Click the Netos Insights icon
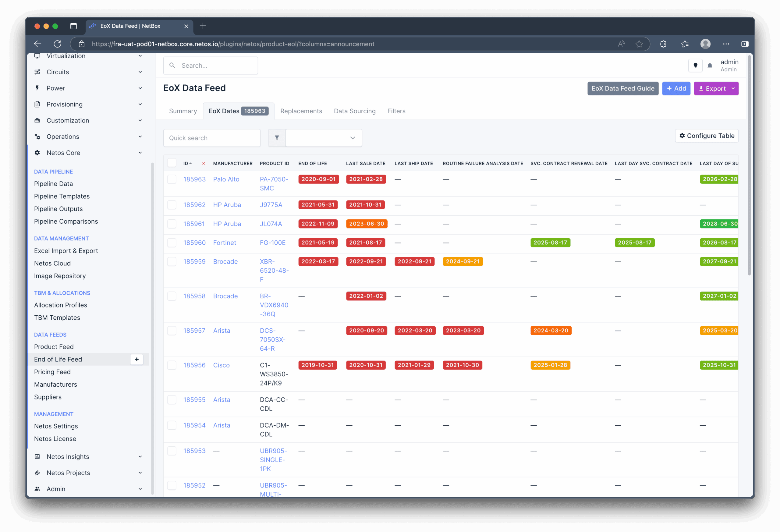This screenshot has width=780, height=532. coord(37,456)
